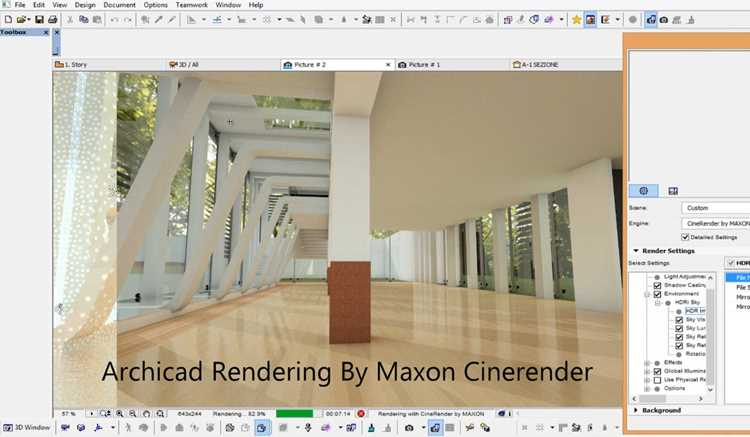Stop rendering with the red stop button
750x437 pixels.
pyautogui.click(x=361, y=414)
